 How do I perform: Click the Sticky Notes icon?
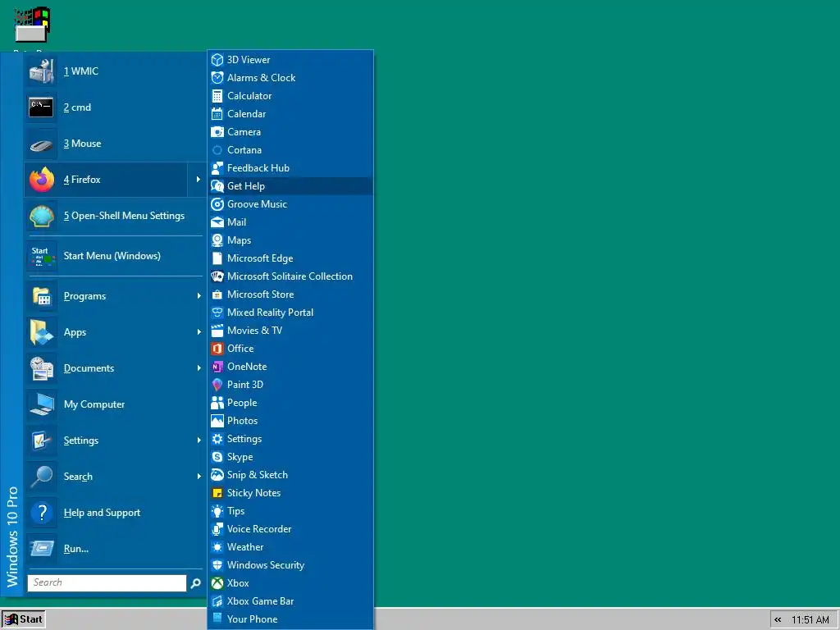217,493
